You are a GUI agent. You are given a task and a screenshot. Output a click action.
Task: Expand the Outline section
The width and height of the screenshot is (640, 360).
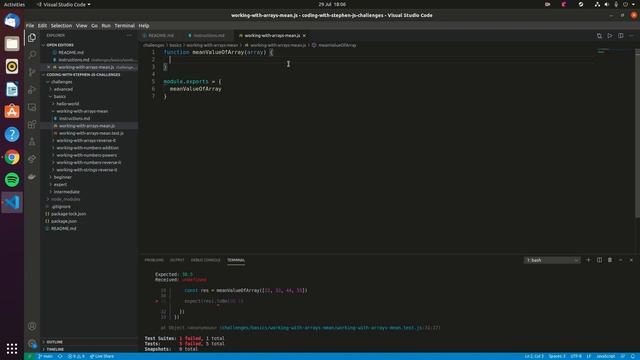(54, 342)
